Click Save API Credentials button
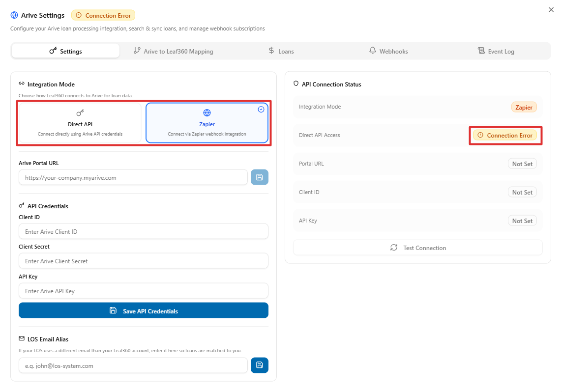Screen dimensions: 562x392 [144, 310]
